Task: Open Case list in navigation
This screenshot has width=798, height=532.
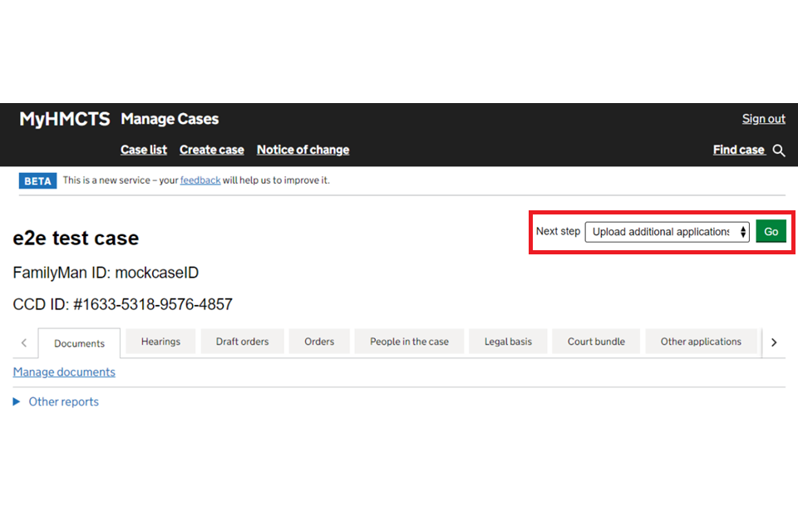Action: [144, 150]
